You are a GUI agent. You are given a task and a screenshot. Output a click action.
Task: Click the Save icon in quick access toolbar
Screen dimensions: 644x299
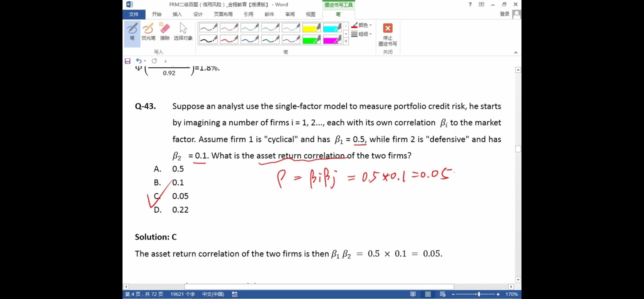pos(128,61)
